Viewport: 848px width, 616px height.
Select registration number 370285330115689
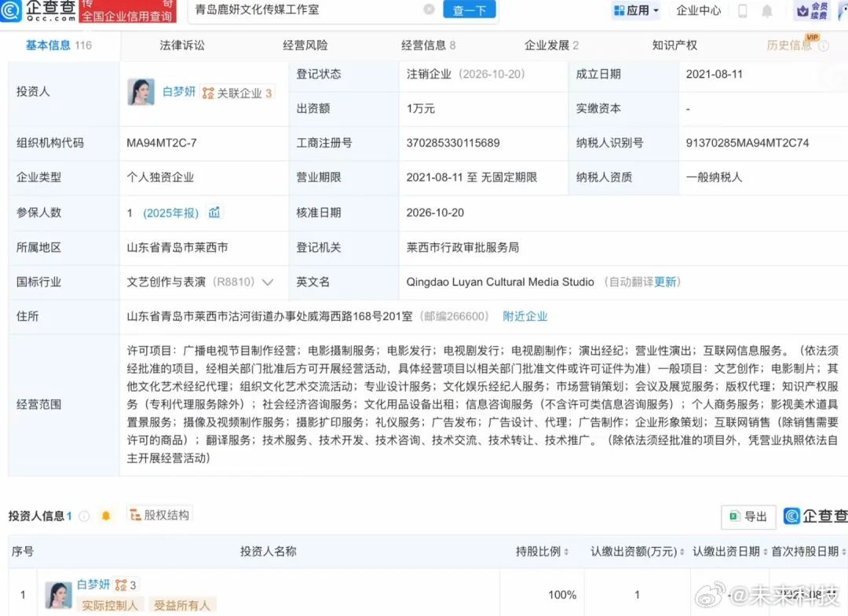[453, 143]
